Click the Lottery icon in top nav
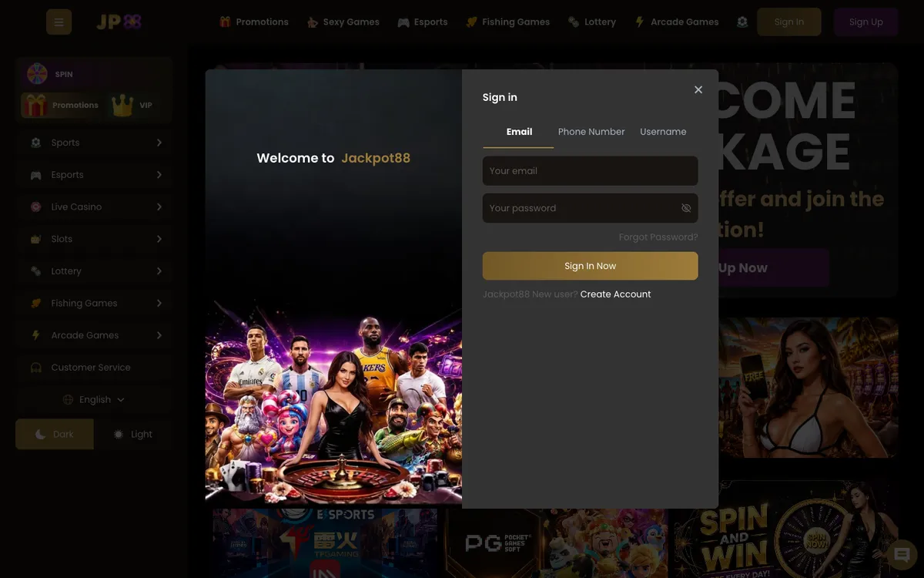 574,22
